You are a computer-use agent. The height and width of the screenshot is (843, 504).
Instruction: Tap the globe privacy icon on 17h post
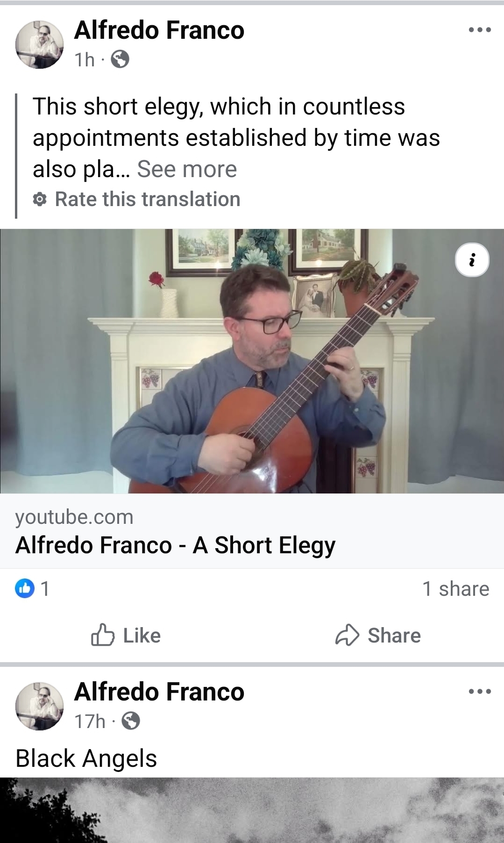click(x=131, y=721)
